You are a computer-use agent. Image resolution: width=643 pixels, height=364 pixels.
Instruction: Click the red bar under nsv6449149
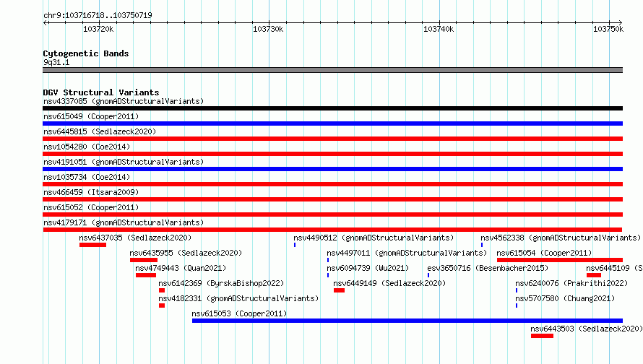click(x=339, y=290)
